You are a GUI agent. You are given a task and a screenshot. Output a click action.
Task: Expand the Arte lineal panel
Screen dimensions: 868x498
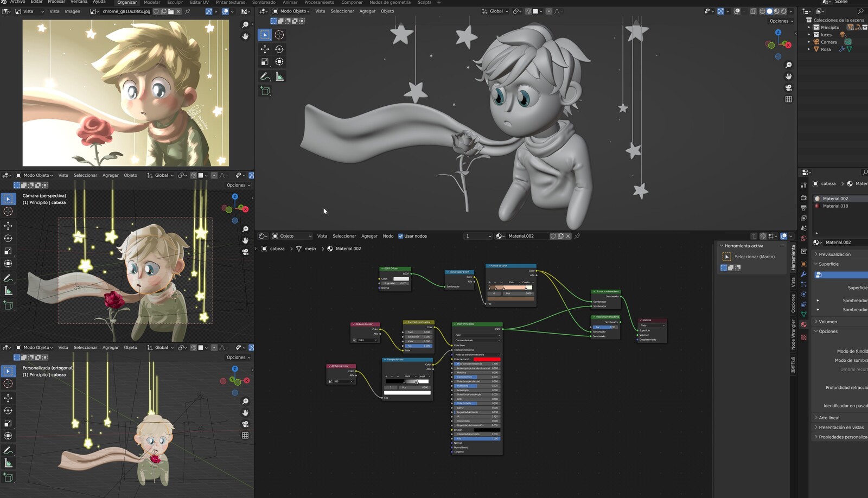click(x=840, y=418)
